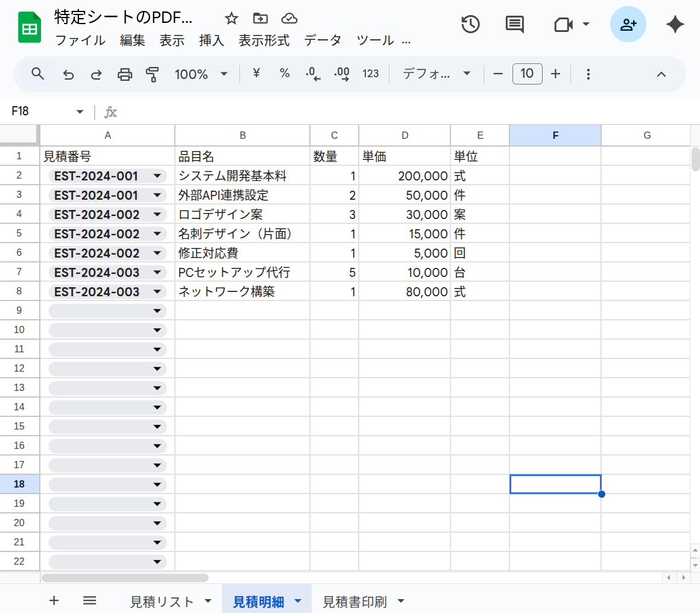Select cell with 200,000
Viewport: 700px width, 613px height.
pos(405,176)
